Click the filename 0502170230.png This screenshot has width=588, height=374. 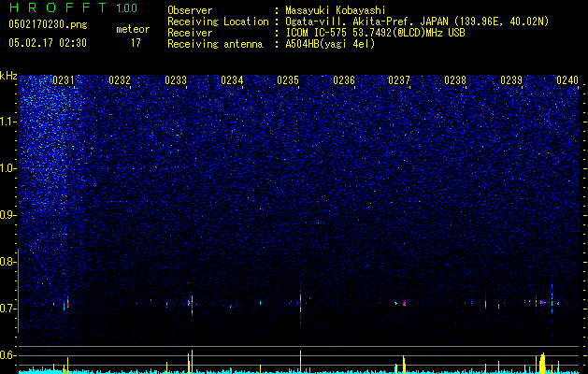[48, 25]
